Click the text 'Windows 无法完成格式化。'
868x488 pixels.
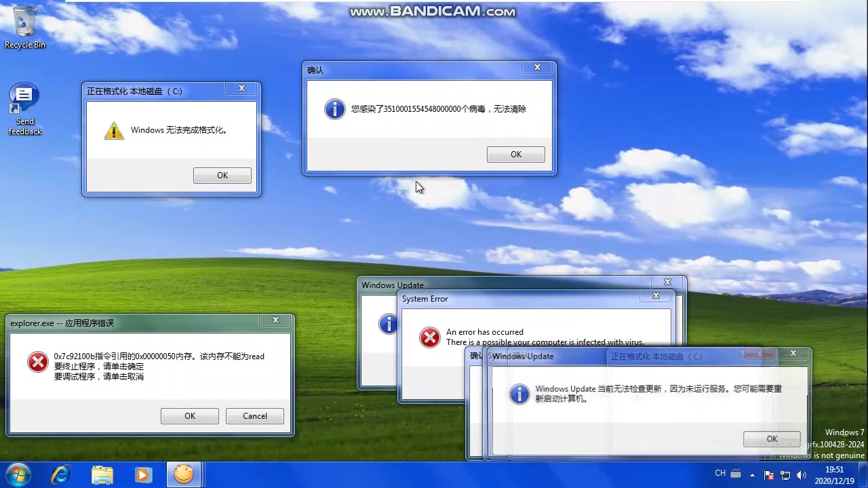point(179,130)
